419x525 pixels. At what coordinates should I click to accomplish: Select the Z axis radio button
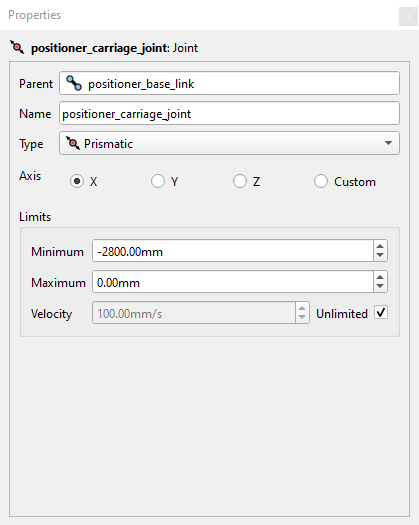pyautogui.click(x=240, y=181)
